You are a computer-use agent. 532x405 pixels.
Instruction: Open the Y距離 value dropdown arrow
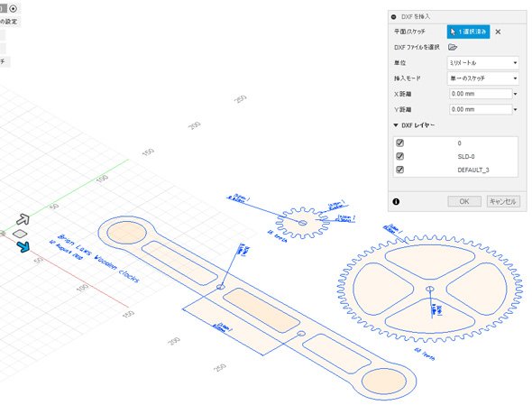tap(516, 110)
